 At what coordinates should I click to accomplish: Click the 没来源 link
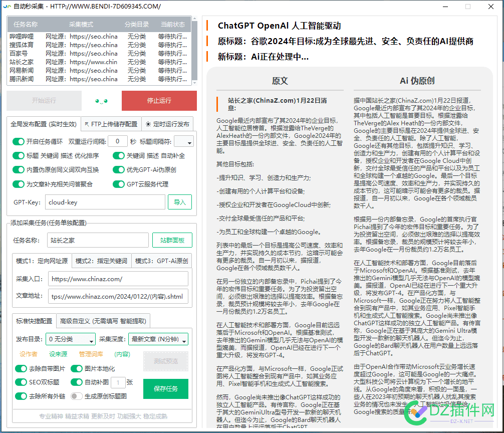click(58, 354)
